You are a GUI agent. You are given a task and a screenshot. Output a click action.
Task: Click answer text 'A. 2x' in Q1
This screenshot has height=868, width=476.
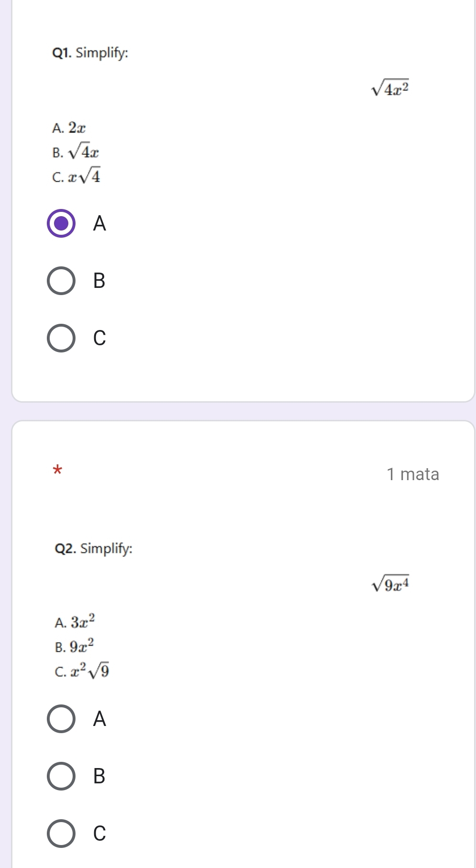click(69, 128)
